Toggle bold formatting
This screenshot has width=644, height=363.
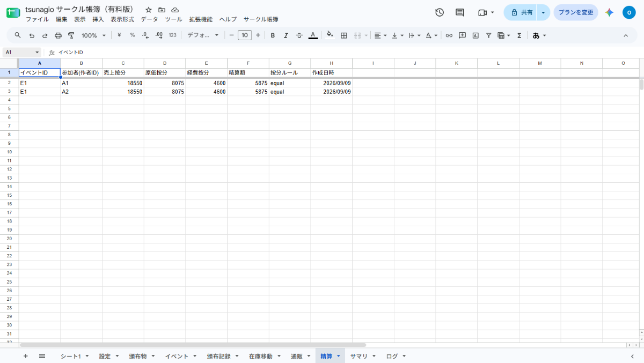point(273,35)
